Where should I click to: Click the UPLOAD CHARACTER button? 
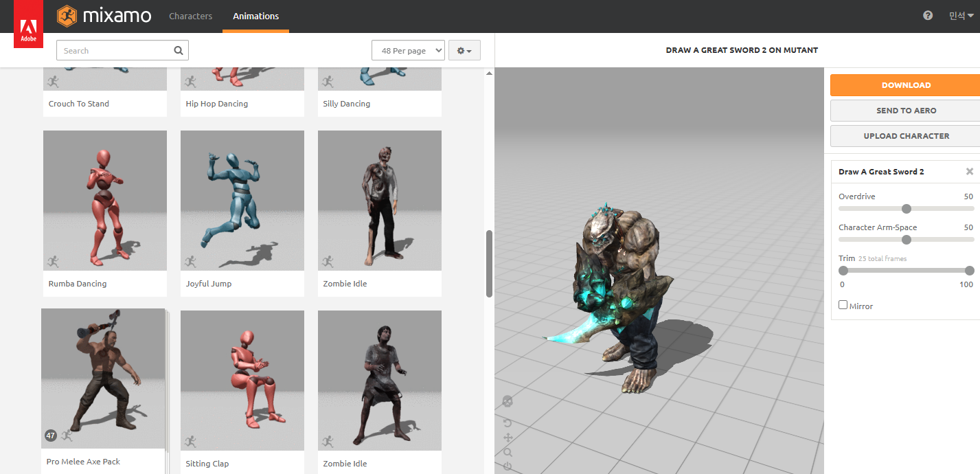[906, 136]
